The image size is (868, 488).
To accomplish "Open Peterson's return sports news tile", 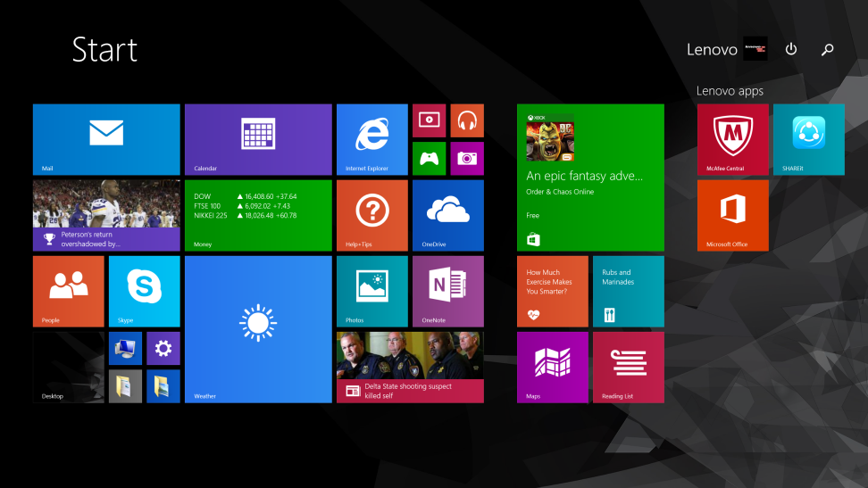I will [x=106, y=215].
